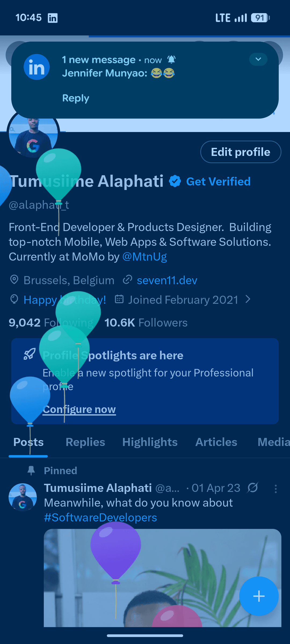
Task: Click the blue verified badge icon
Action: 175,181
